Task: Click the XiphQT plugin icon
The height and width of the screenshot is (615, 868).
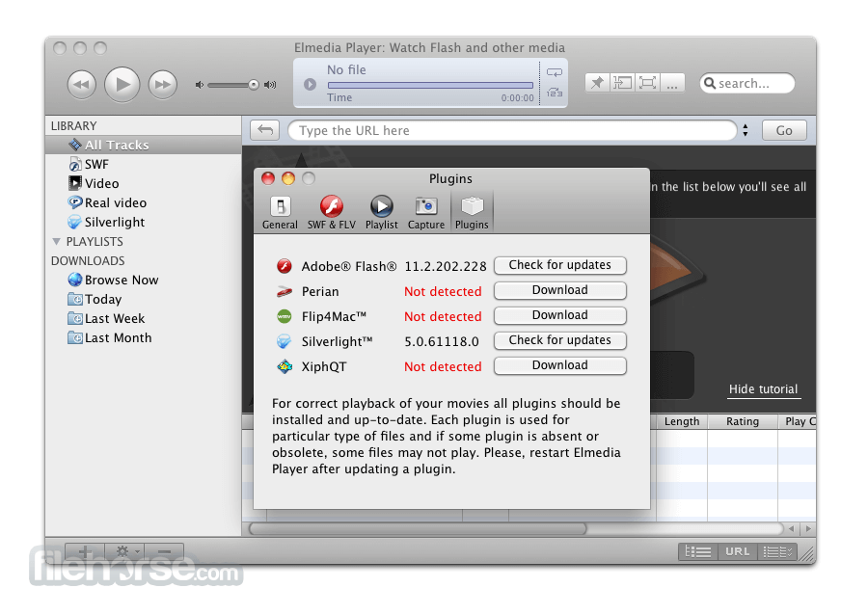Action: point(285,366)
